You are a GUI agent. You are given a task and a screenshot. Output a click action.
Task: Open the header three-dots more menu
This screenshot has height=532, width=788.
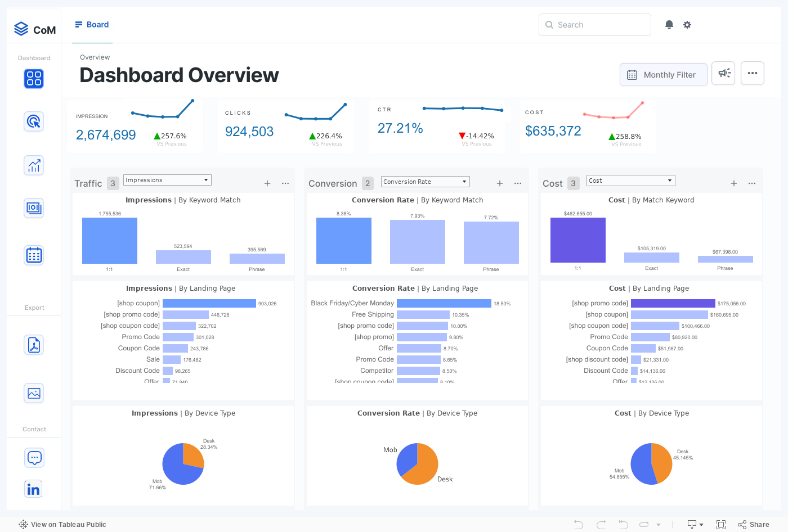click(753, 73)
